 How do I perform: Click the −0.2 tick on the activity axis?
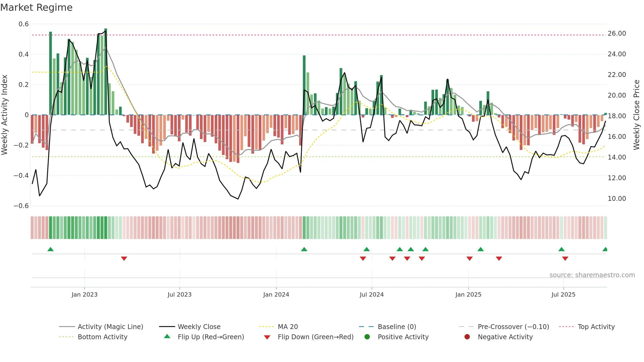coord(21,145)
